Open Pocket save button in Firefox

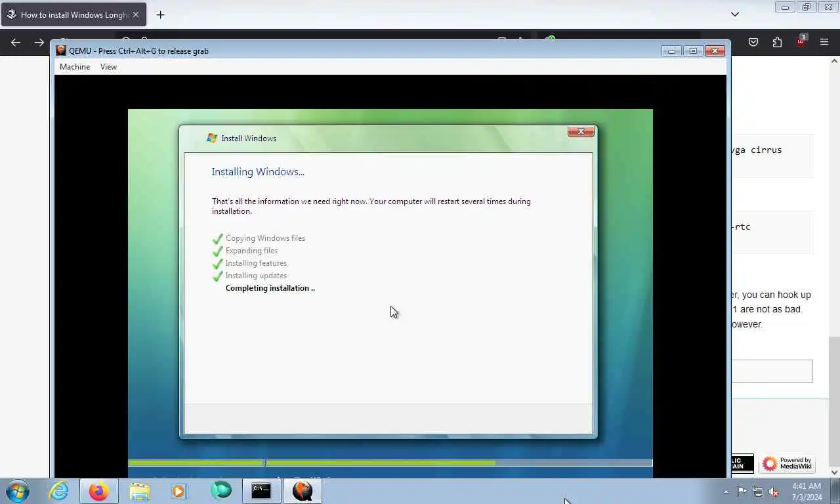click(x=753, y=42)
